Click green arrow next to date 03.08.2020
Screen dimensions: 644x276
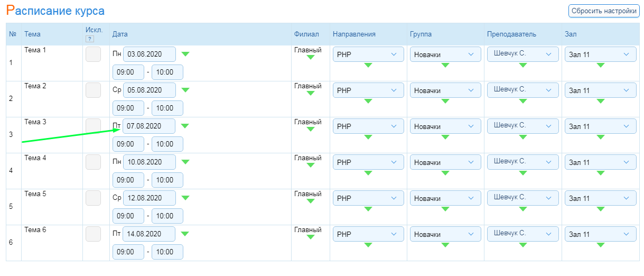click(x=185, y=54)
